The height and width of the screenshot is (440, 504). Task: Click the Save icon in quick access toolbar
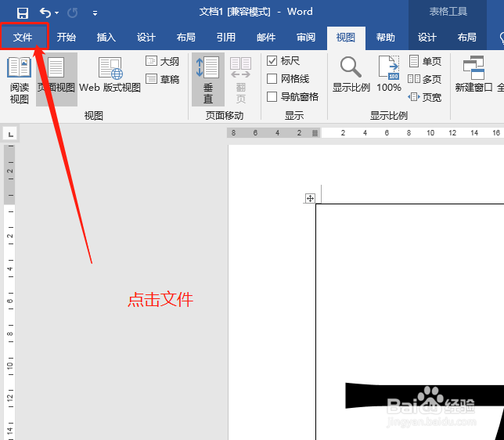(23, 13)
